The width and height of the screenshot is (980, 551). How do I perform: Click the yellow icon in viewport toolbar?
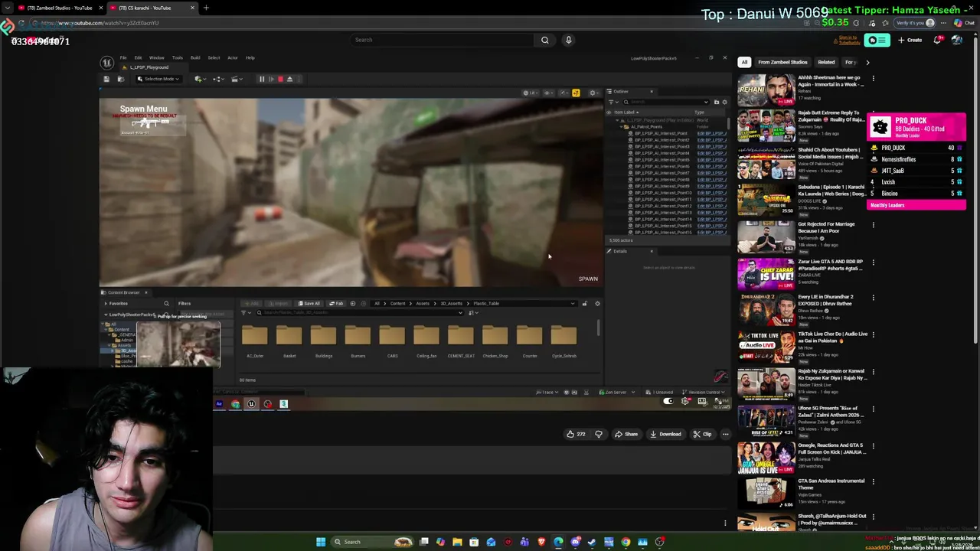click(576, 93)
